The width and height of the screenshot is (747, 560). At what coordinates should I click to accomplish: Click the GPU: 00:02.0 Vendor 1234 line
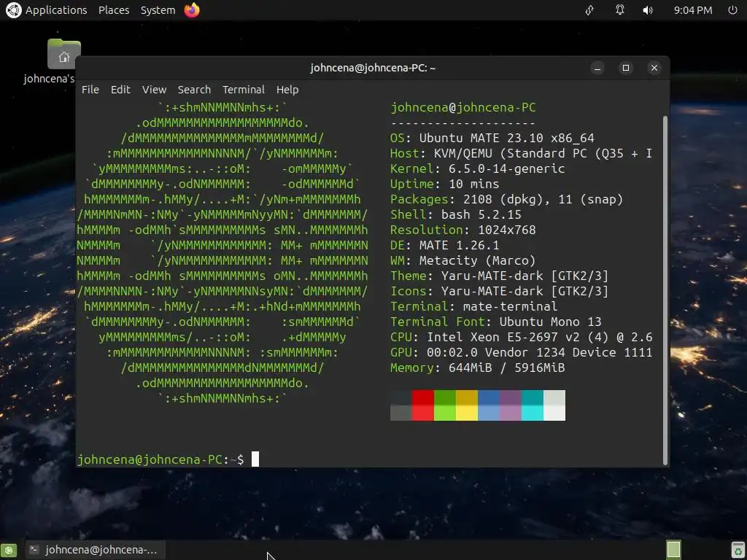[521, 352]
